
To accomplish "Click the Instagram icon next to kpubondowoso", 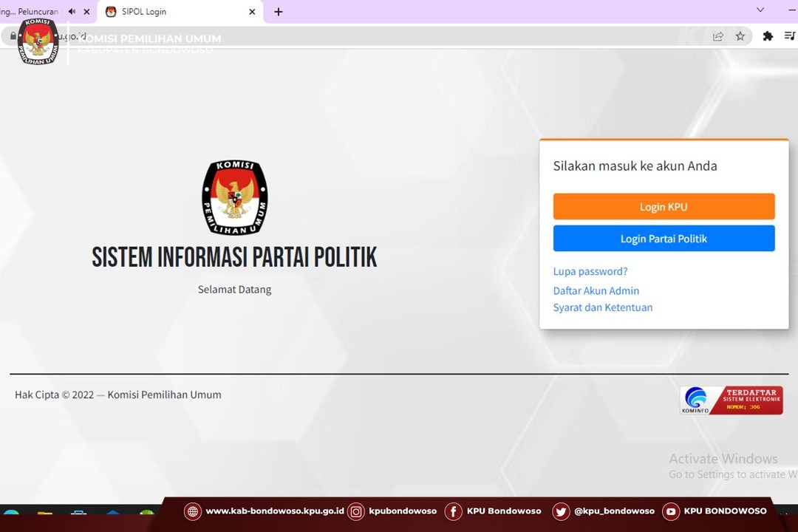I will click(356, 511).
